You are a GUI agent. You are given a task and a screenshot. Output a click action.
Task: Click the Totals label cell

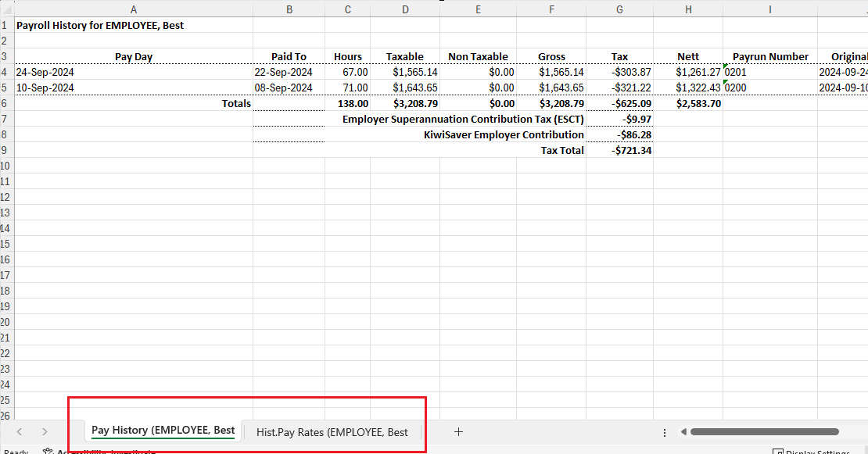(134, 103)
